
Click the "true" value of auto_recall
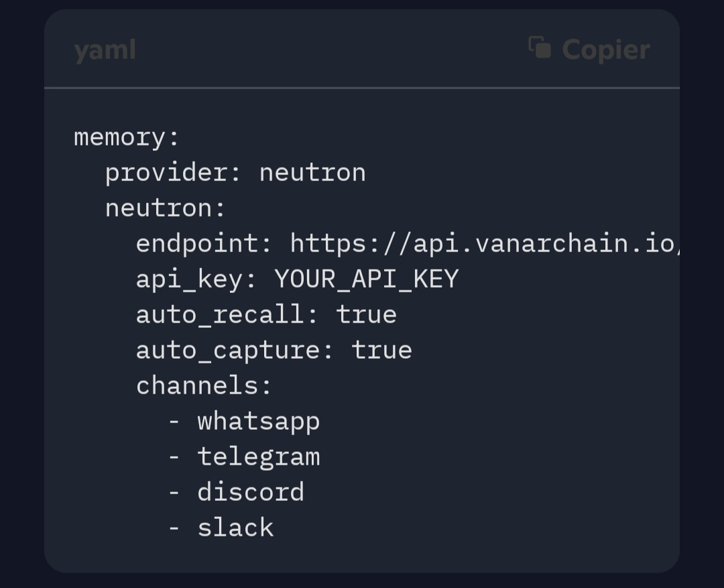tap(367, 314)
